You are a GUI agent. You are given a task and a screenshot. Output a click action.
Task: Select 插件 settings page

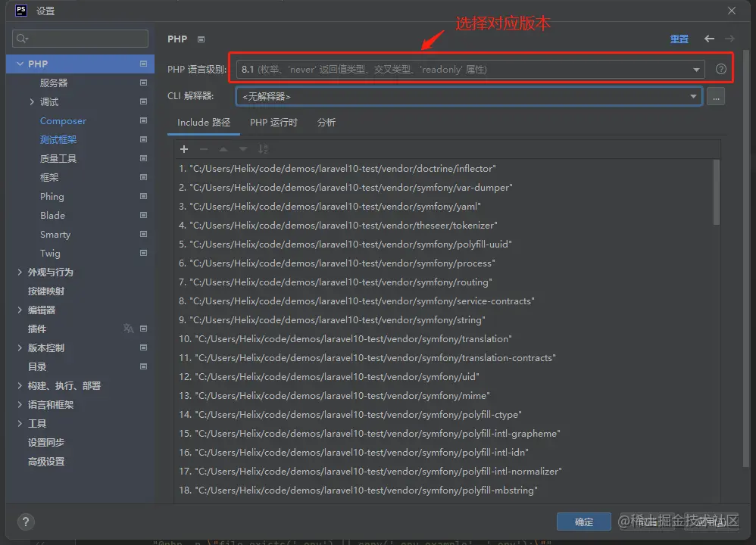[x=36, y=329]
